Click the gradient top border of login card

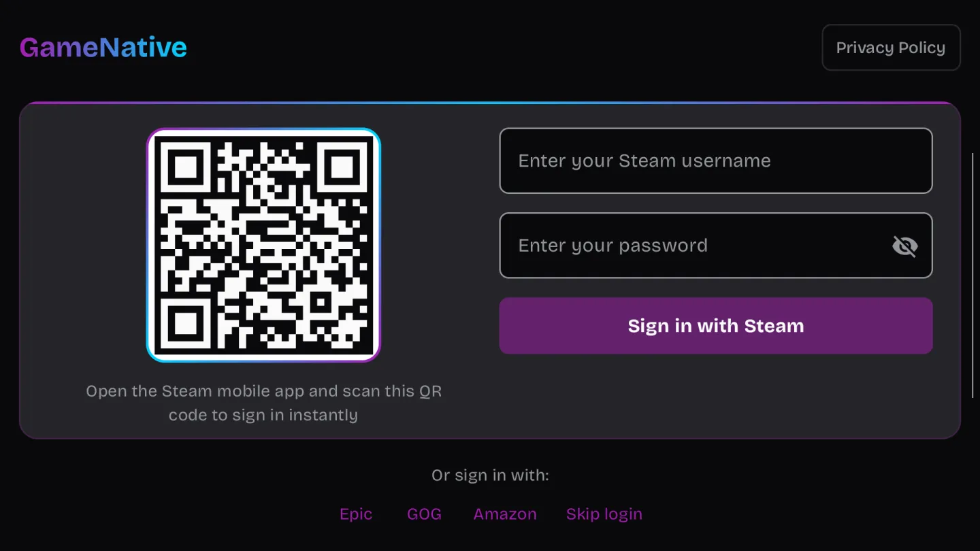[x=490, y=103]
